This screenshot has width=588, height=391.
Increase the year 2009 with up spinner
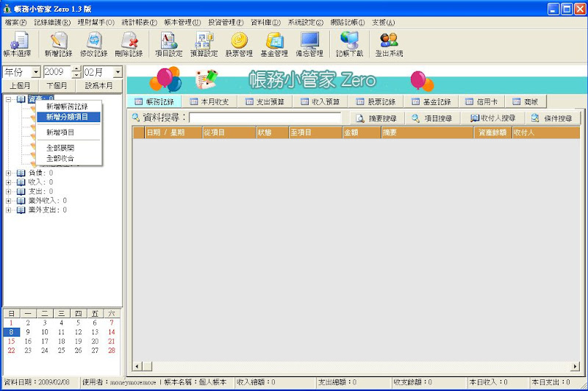(x=76, y=69)
